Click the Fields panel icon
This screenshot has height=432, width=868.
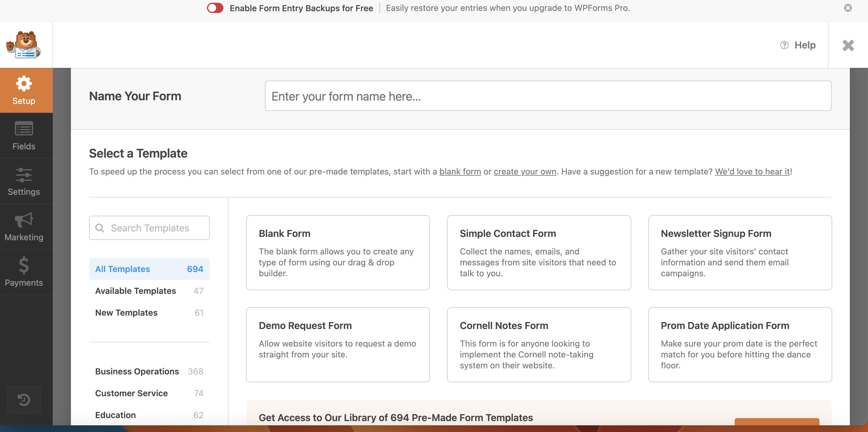(x=24, y=135)
